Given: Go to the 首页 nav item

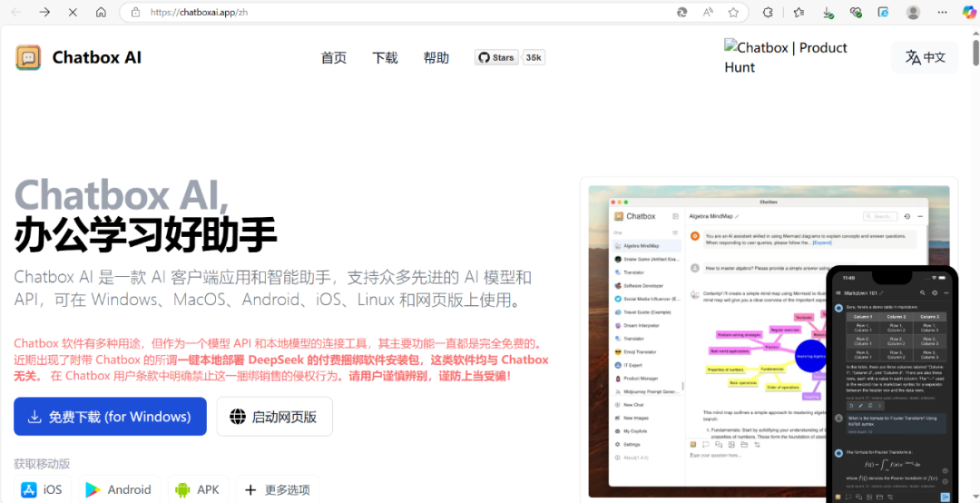Looking at the screenshot, I should 334,57.
